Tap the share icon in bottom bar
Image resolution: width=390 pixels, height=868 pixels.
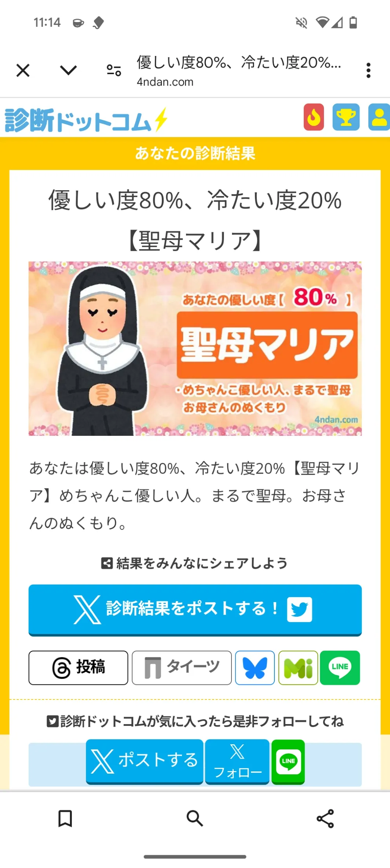click(325, 818)
